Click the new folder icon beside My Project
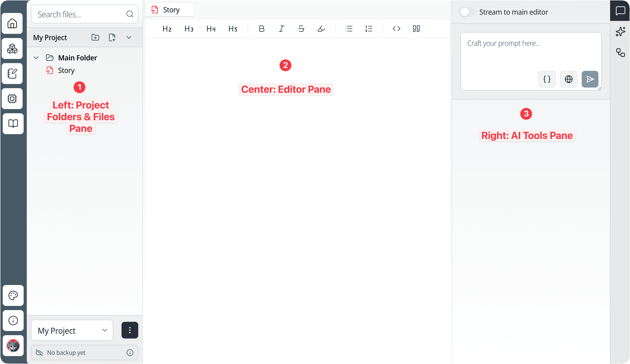 tap(95, 37)
